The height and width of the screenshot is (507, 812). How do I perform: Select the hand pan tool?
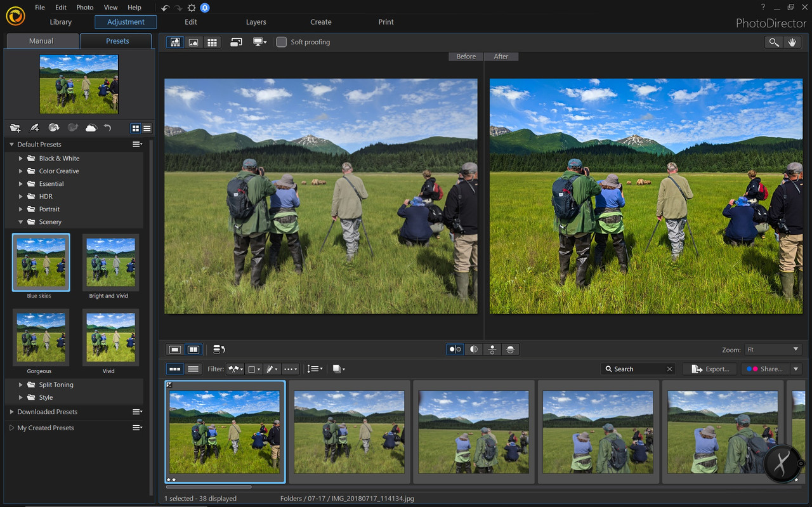[x=792, y=42]
